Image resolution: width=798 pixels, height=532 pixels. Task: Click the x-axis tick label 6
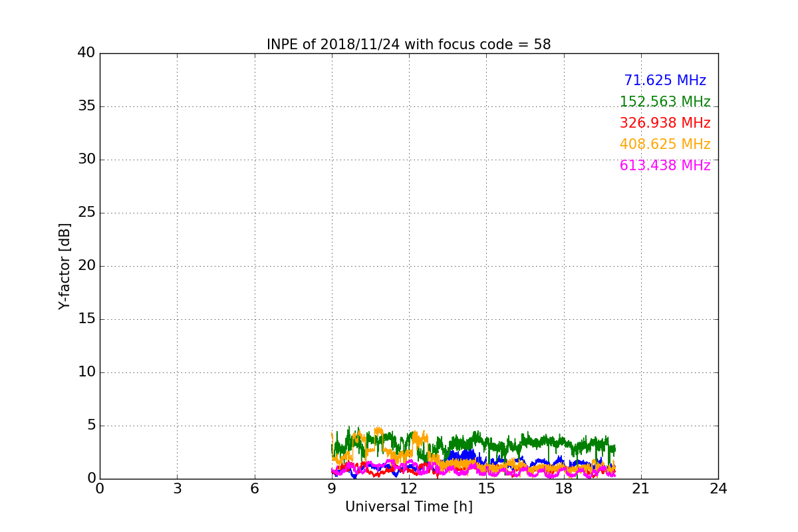[x=254, y=488]
